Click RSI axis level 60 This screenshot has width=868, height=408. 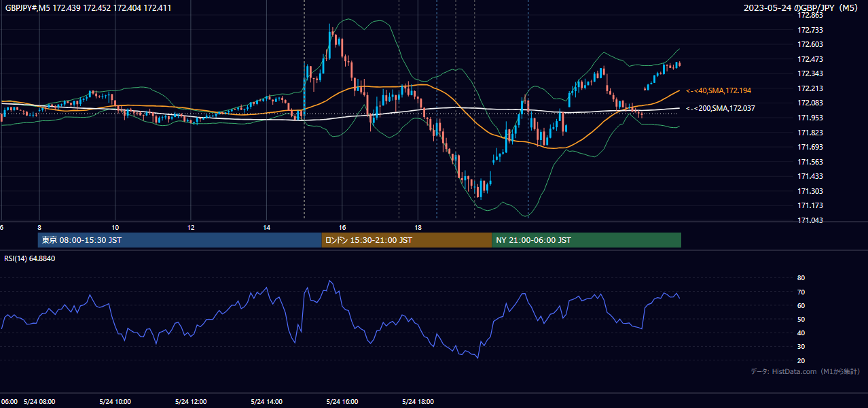click(801, 305)
